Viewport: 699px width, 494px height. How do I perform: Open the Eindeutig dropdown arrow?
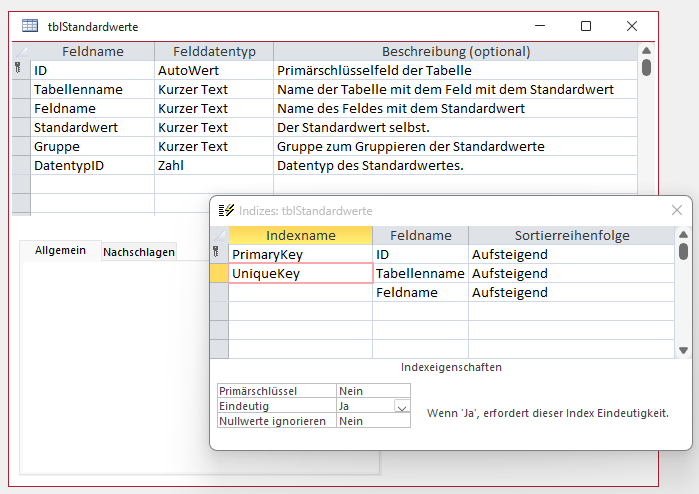(x=402, y=407)
